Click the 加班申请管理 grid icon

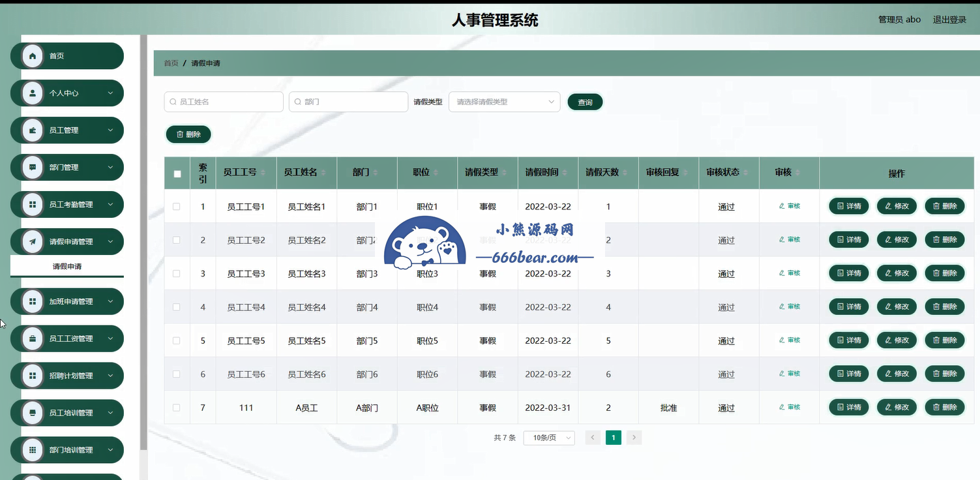point(33,302)
